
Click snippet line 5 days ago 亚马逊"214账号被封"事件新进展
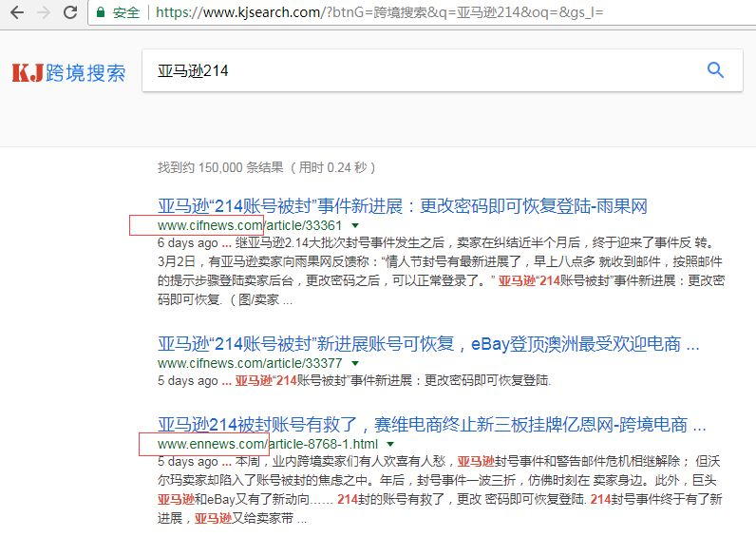354,381
